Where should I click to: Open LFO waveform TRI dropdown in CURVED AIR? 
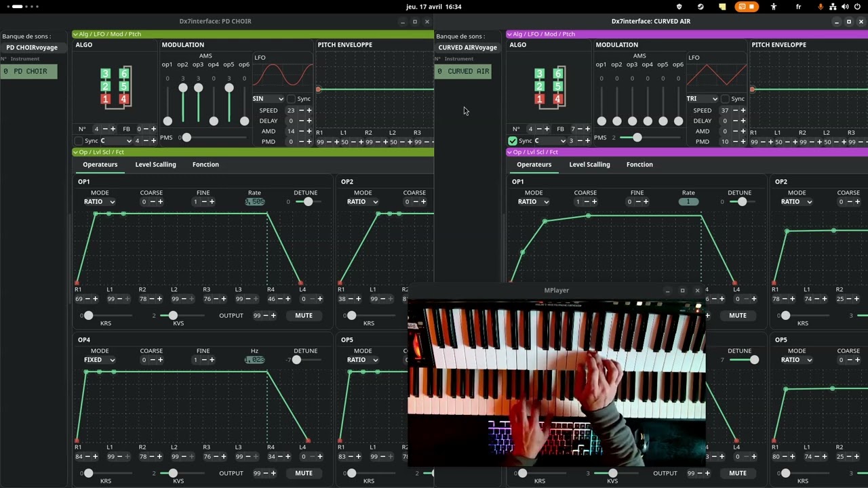(x=703, y=99)
